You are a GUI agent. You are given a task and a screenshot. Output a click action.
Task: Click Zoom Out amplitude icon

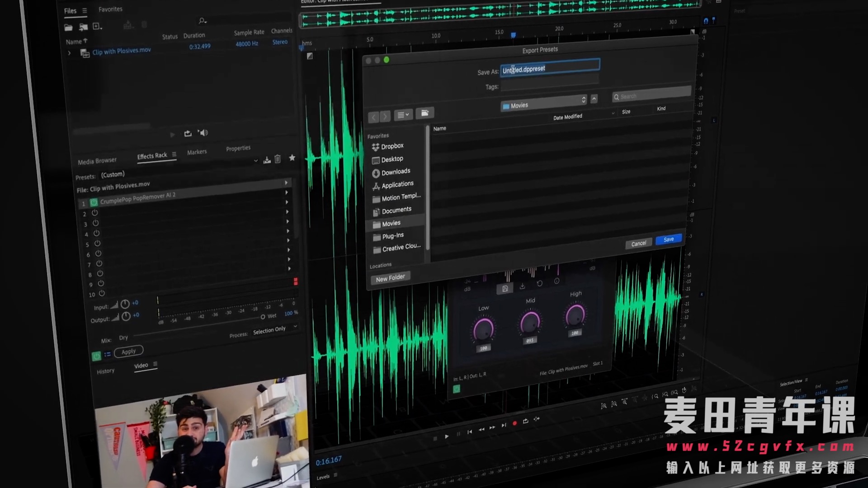(x=614, y=404)
